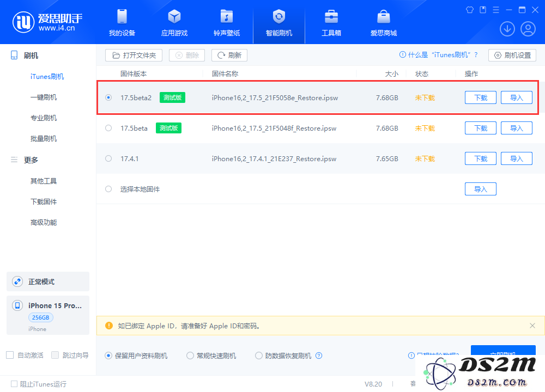Click the 打开文件夹 button
Screen dimensions: 545x392
click(134, 55)
